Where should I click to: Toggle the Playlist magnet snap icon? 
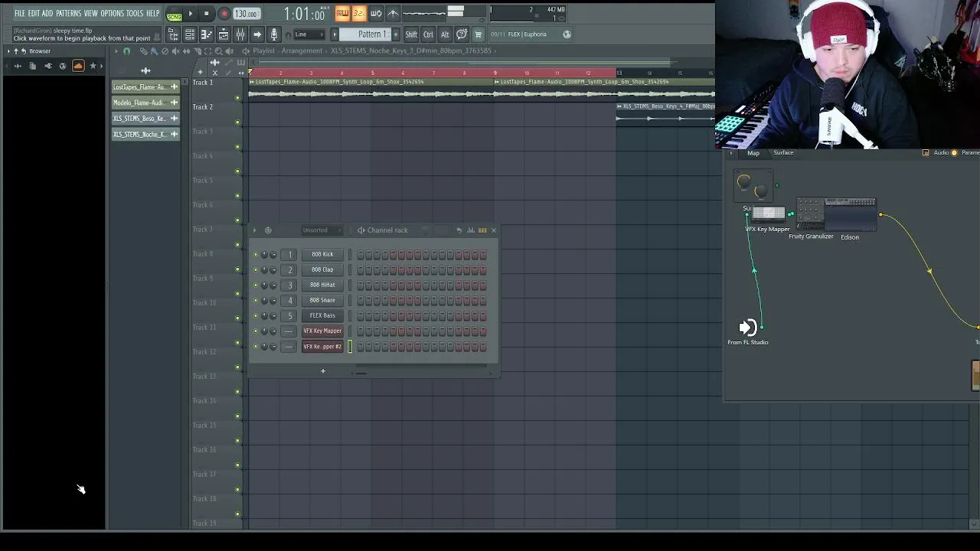pos(127,51)
